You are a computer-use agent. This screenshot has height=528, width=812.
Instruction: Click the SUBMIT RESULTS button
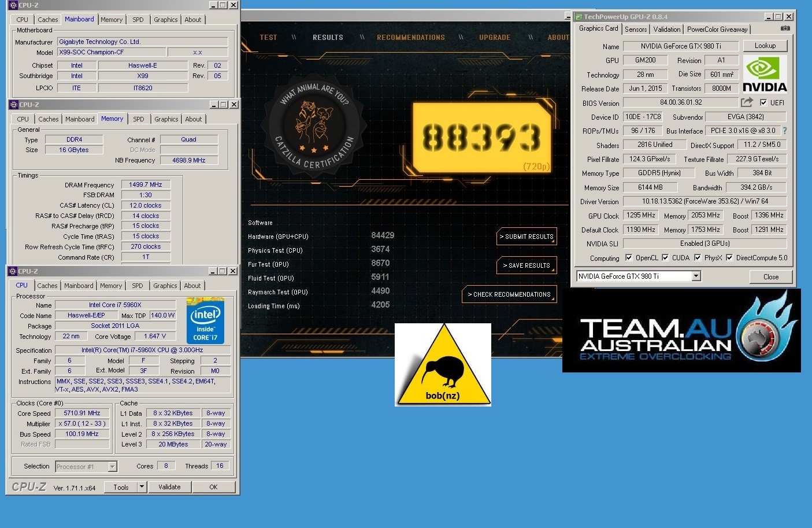(526, 237)
